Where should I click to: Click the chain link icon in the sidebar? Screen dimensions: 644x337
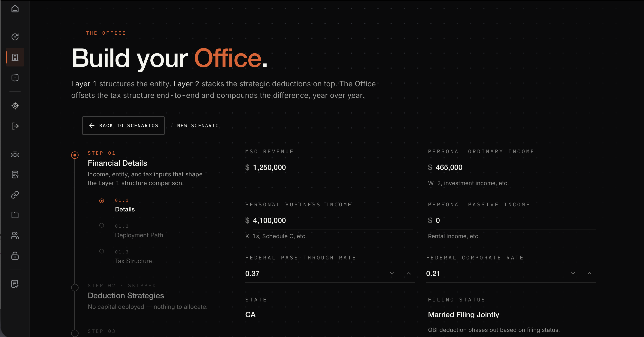coord(15,195)
